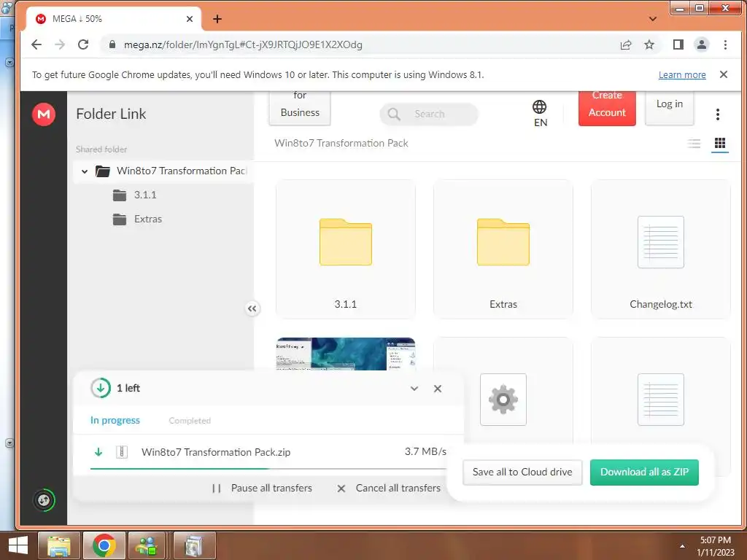Screen dimensions: 747x560
Task: Switch to grid thumbnail view
Action: pos(720,144)
